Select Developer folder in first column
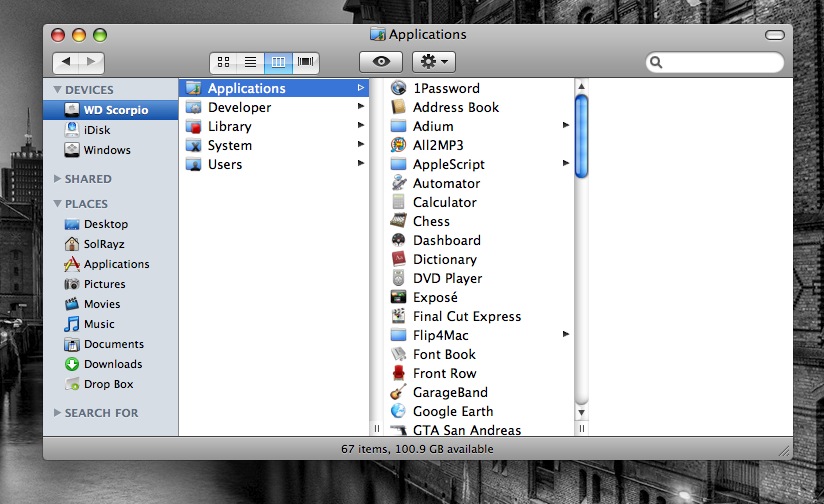Viewport: 824px width, 504px height. (x=274, y=107)
